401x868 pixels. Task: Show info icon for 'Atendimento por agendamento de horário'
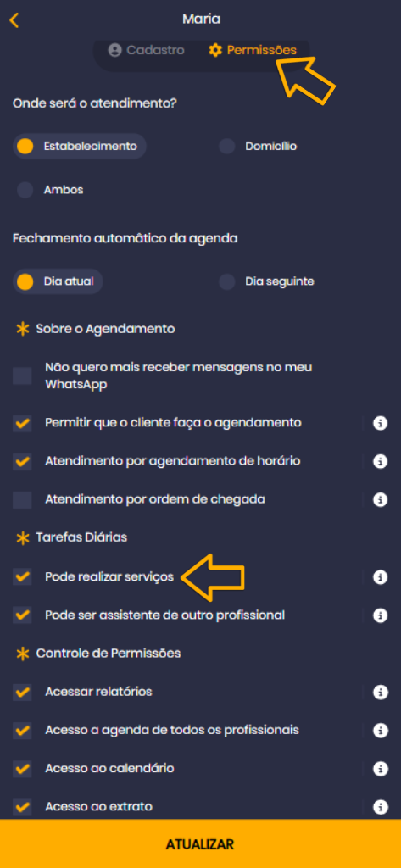[x=380, y=461]
